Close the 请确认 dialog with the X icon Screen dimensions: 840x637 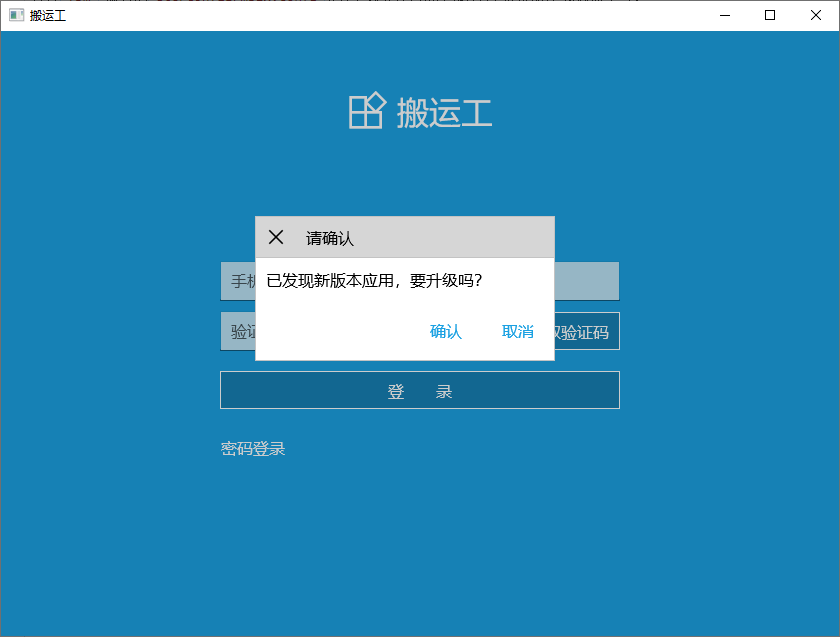click(276, 237)
